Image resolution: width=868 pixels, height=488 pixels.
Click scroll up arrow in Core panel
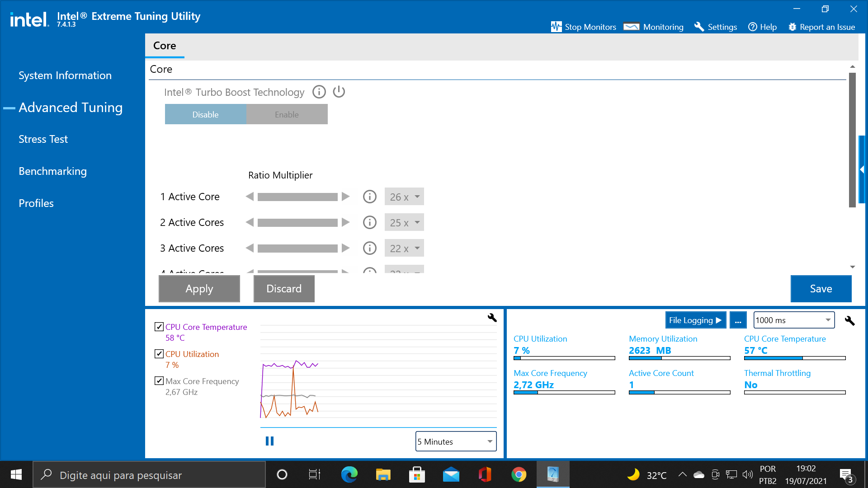coord(852,66)
